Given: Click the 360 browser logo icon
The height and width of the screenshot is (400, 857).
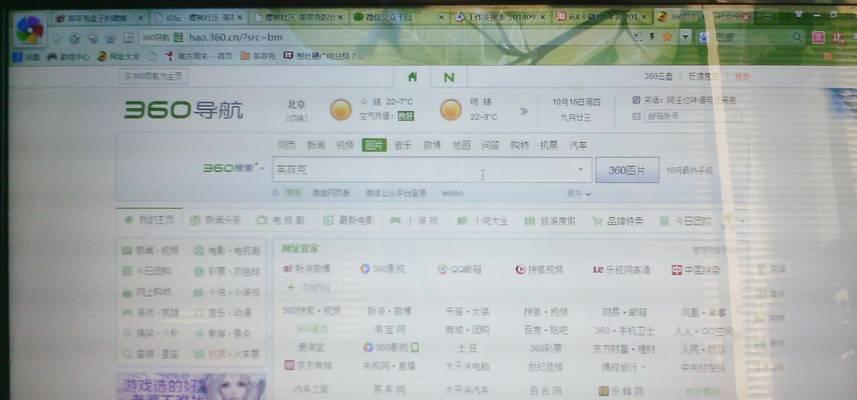Looking at the screenshot, I should coord(30,30).
